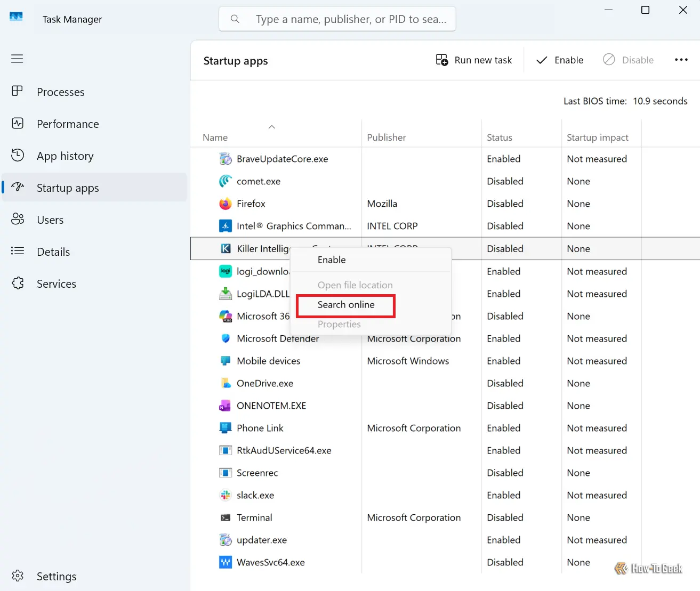Open the App history tab
700x591 pixels.
pos(95,156)
